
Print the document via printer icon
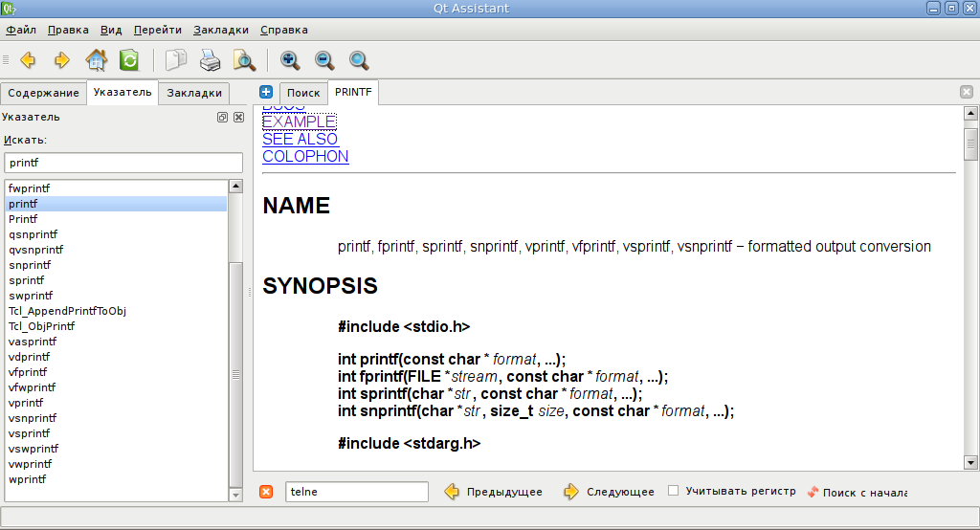[x=210, y=60]
